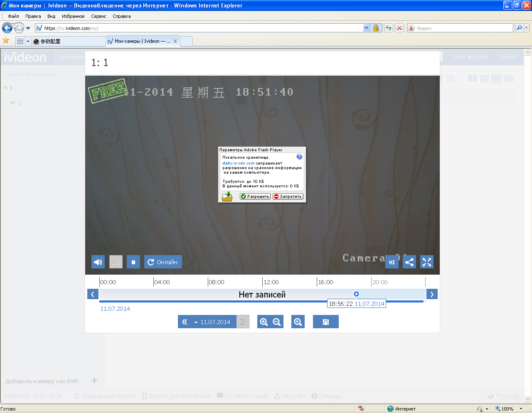The image size is (532, 413).
Task: Click the search magnifier button
Action: click(519, 28)
